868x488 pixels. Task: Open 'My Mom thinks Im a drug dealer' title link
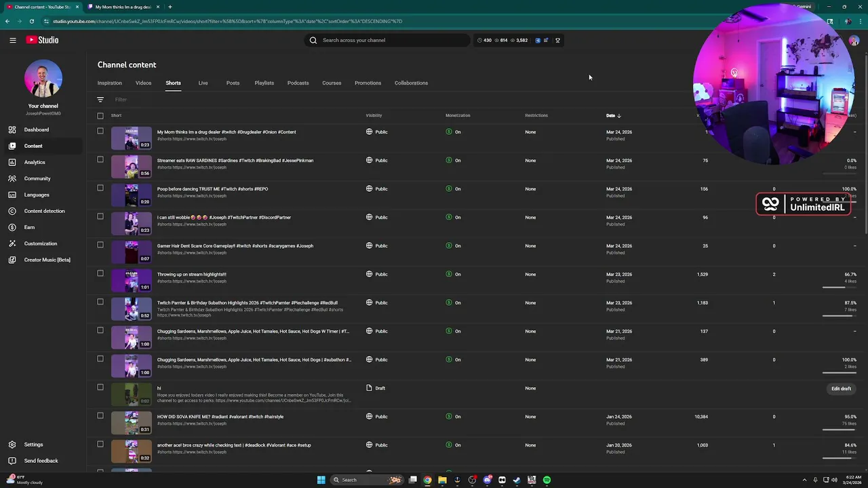pyautogui.click(x=226, y=132)
